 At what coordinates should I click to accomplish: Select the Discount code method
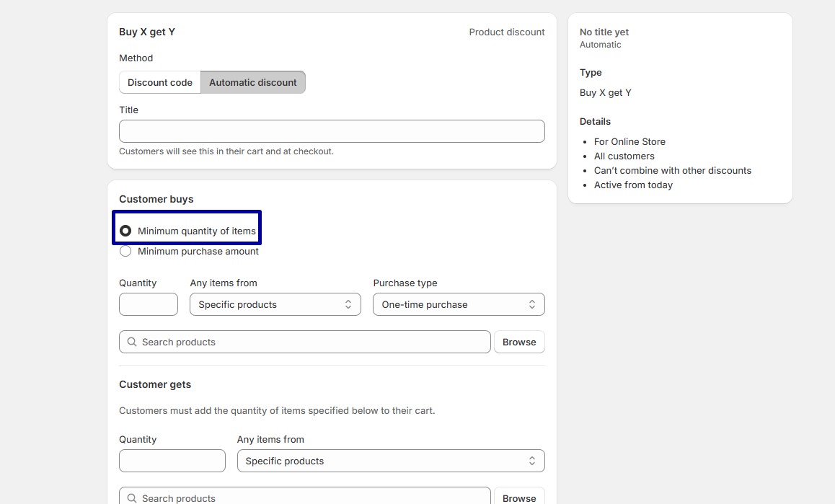[x=160, y=83]
